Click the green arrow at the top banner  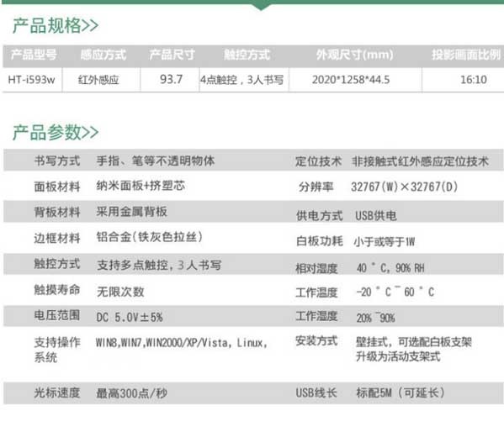(x=261, y=7)
